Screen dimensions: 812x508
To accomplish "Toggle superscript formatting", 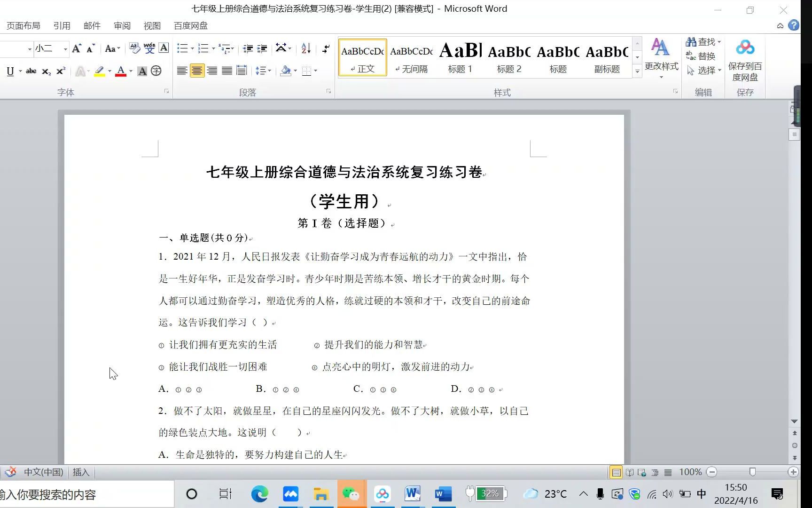I will [61, 71].
